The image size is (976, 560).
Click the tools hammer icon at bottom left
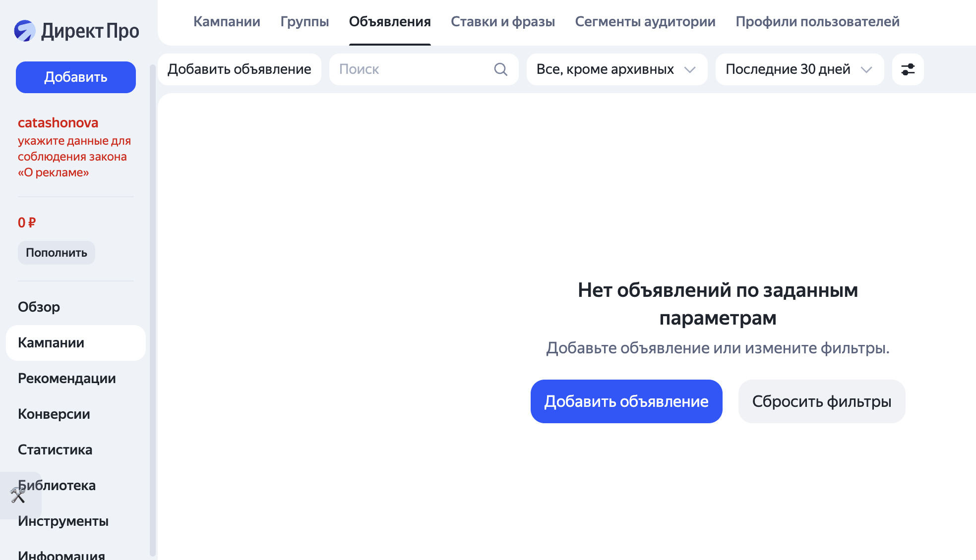19,495
